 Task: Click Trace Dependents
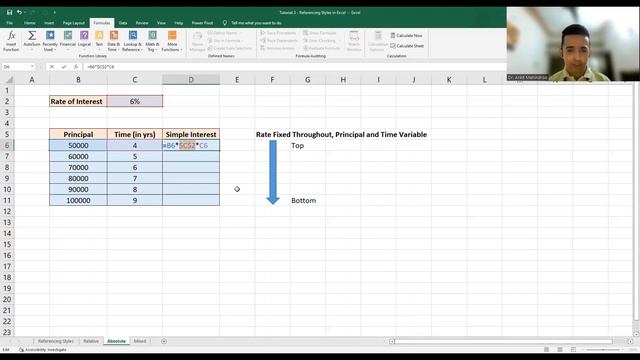pyautogui.click(x=278, y=40)
